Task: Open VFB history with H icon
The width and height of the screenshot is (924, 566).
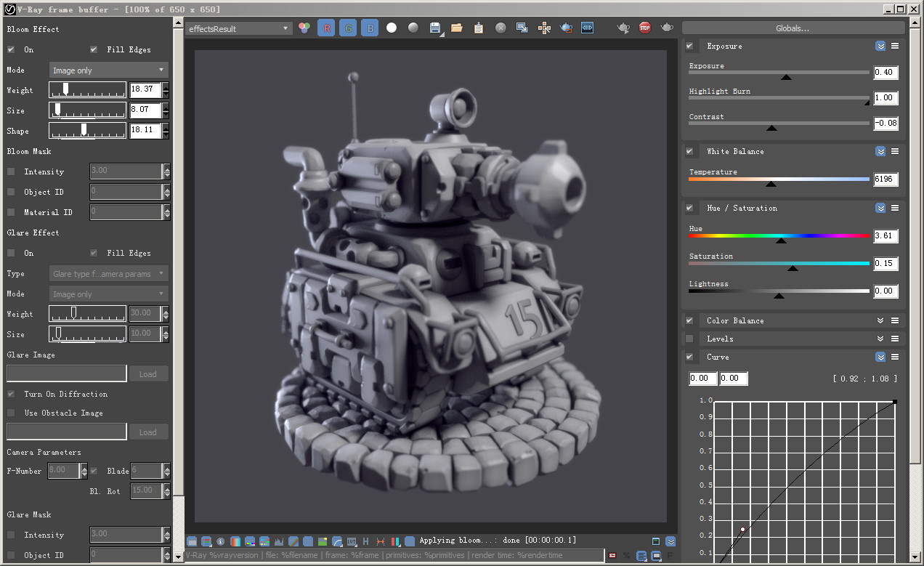Action: (x=365, y=541)
